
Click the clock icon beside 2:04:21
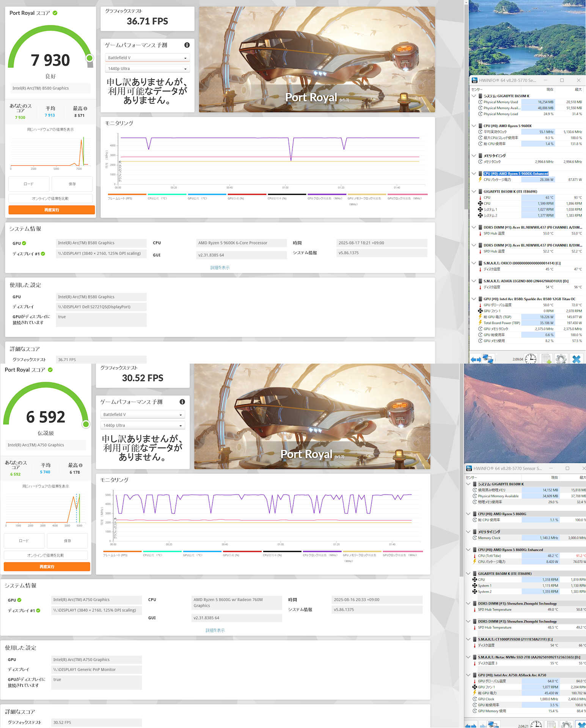point(536,725)
